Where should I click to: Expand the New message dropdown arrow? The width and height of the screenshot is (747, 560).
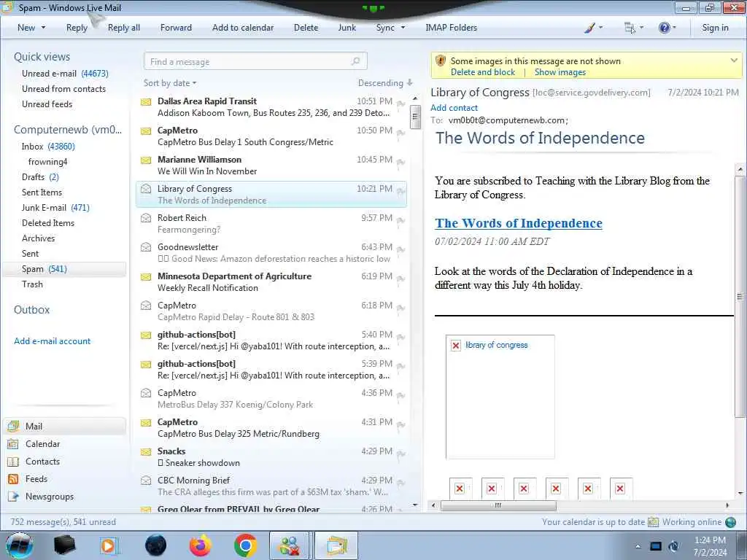(x=43, y=28)
